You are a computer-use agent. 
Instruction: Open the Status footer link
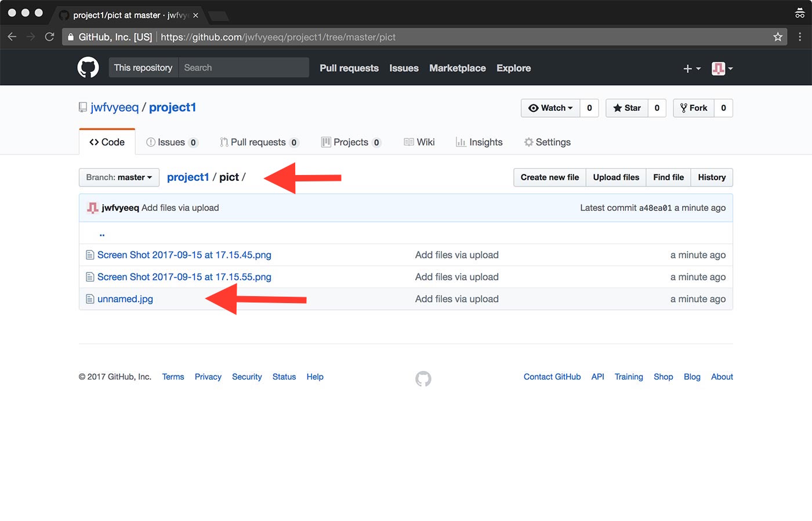(284, 377)
